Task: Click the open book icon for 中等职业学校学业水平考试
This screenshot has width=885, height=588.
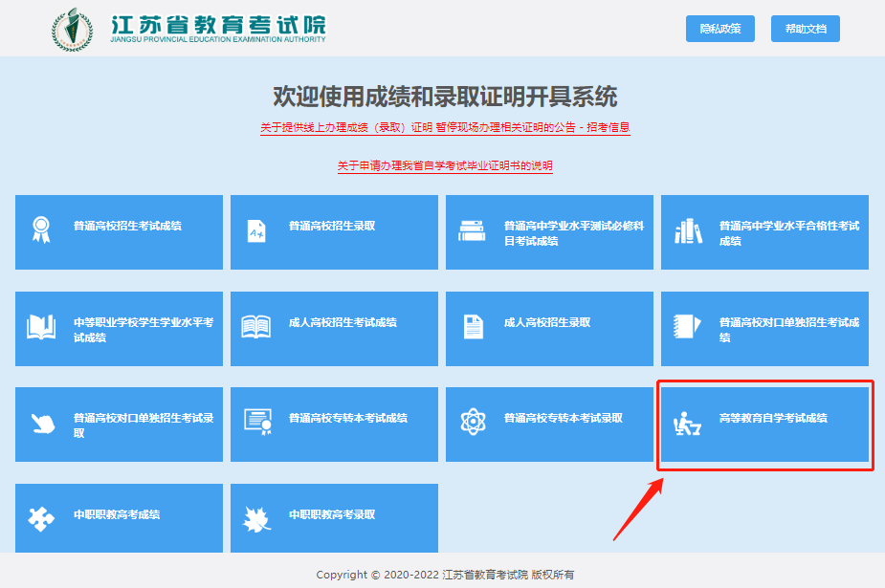Action: coord(41,327)
